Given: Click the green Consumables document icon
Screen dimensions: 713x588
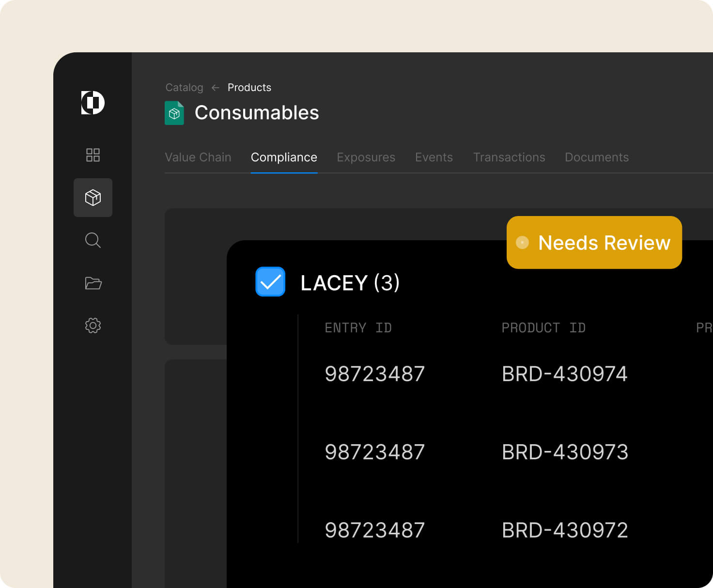Looking at the screenshot, I should point(174,113).
